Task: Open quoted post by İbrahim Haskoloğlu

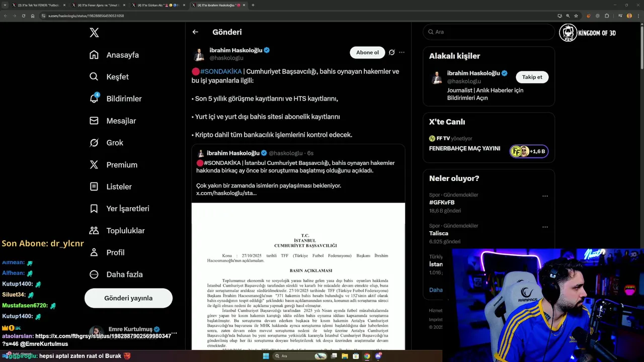Action: point(298,174)
